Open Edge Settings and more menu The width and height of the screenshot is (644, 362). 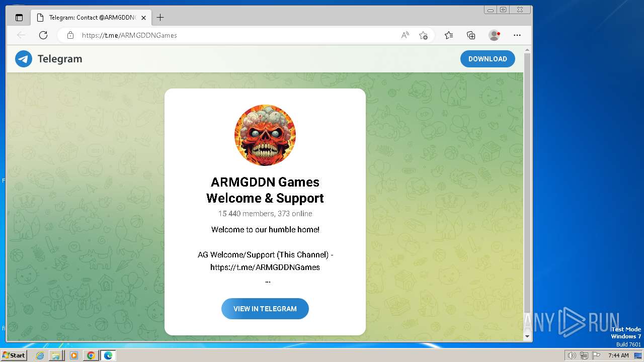[517, 35]
